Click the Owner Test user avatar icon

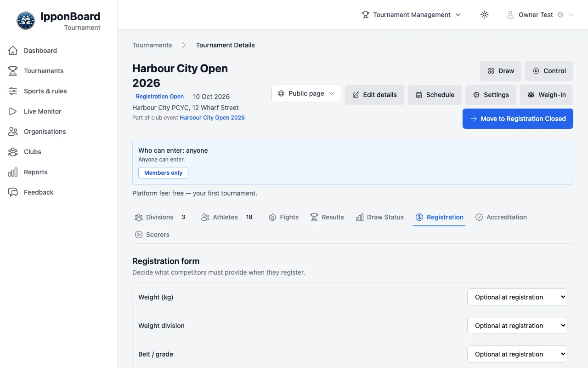pyautogui.click(x=510, y=15)
